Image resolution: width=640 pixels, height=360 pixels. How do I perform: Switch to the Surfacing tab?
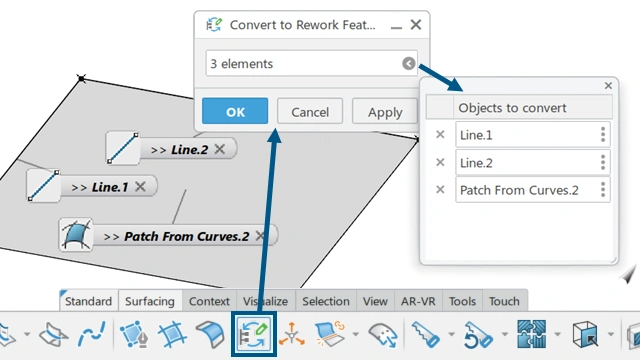[150, 301]
